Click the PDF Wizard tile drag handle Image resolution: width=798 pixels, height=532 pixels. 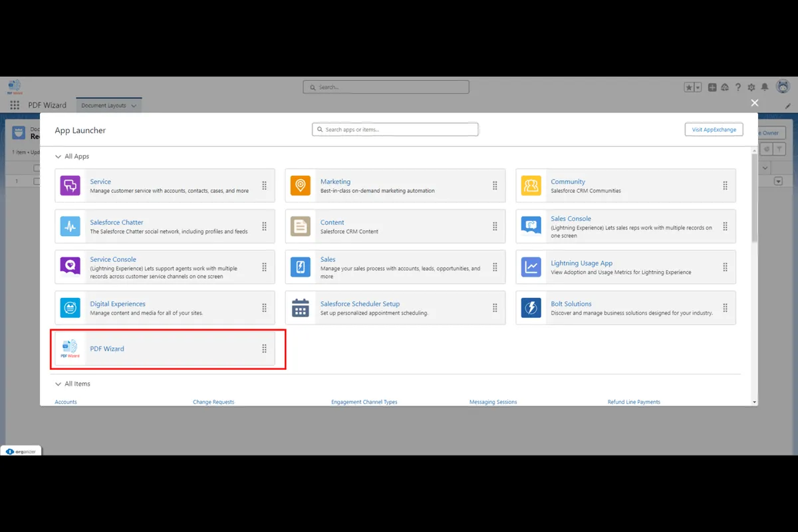coord(264,348)
